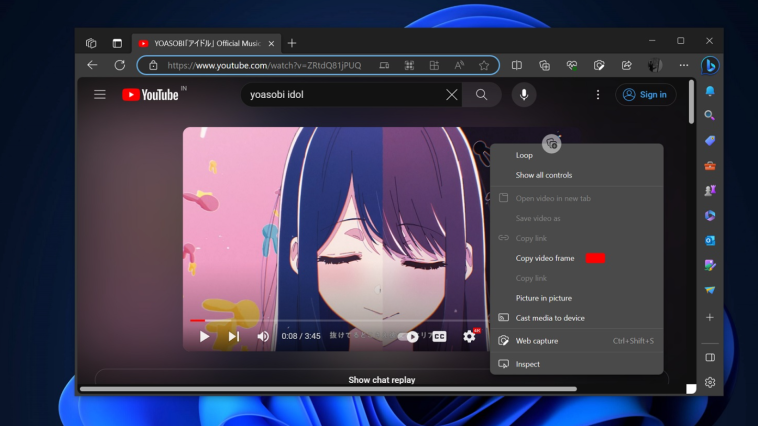Add a new sidebar app
Viewport: 758px width, 426px height.
tap(710, 317)
